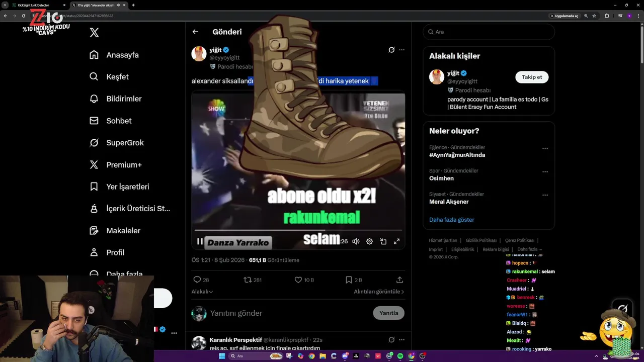The height and width of the screenshot is (362, 644).
Task: Click the Yanıtla button
Action: [x=388, y=313]
